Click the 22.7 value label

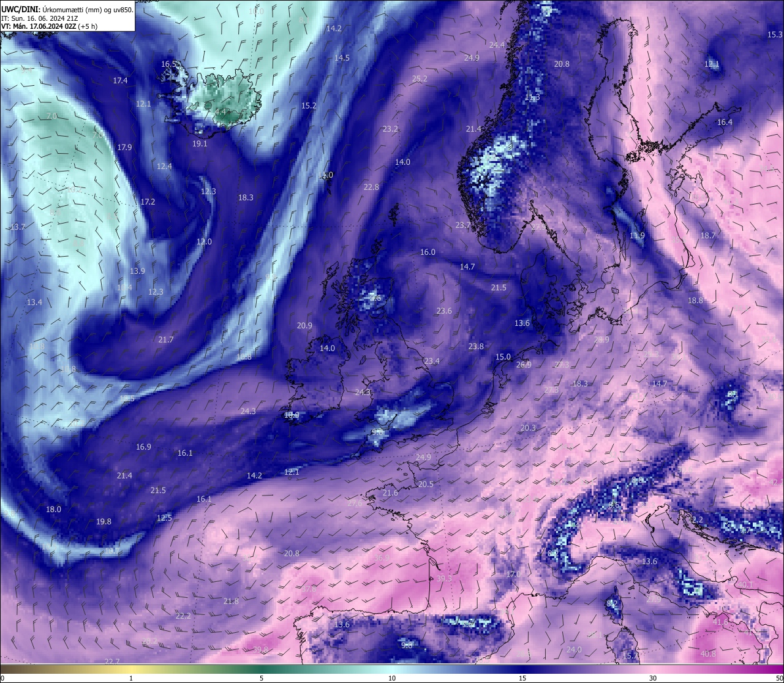[112, 661]
